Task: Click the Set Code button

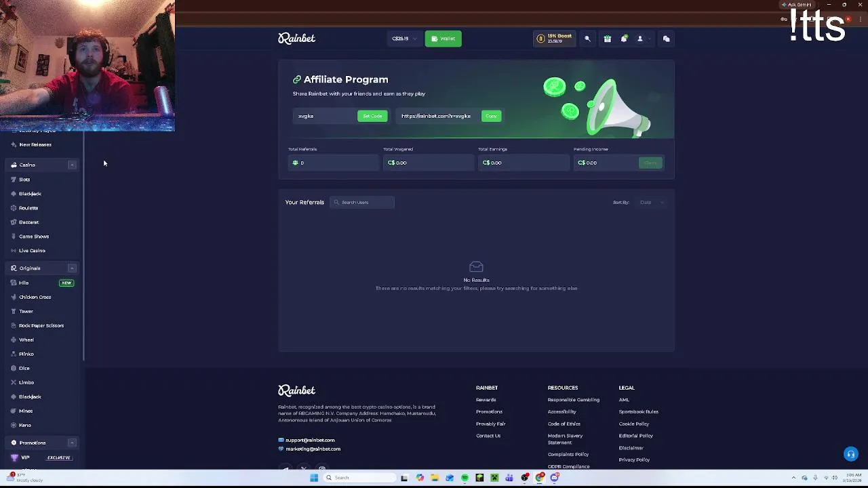Action: (x=372, y=116)
